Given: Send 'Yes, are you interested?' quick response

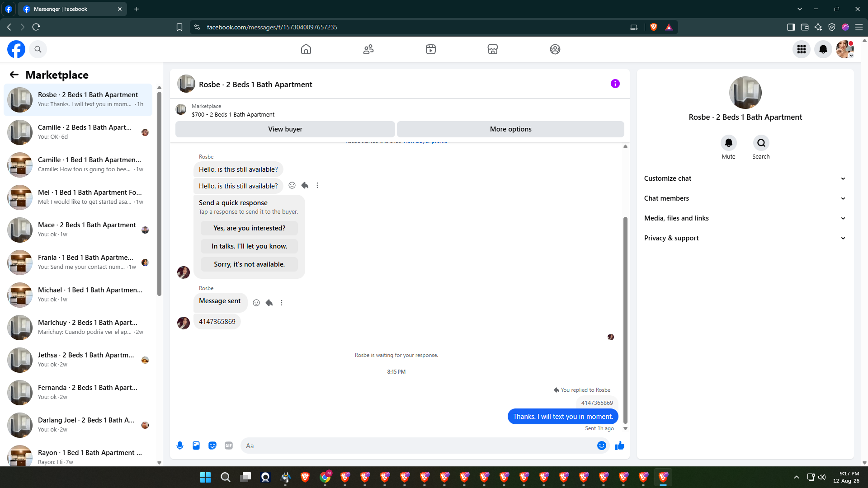Looking at the screenshot, I should pos(250,228).
